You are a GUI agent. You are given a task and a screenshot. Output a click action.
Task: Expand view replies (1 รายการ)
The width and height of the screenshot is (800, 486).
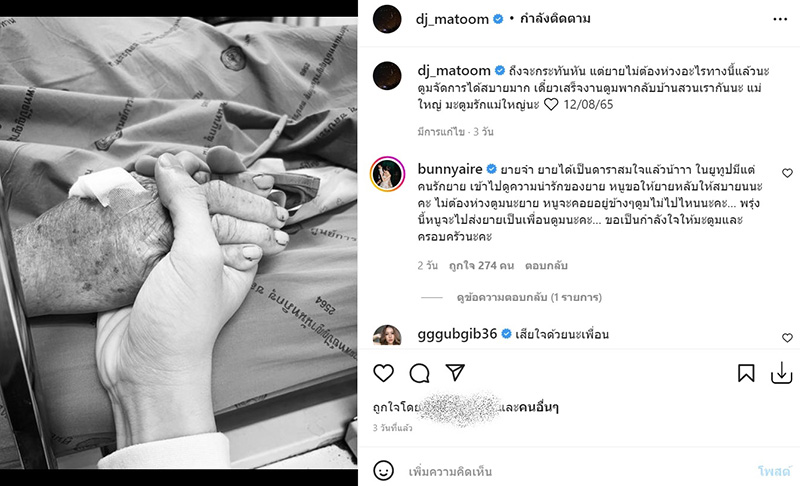[529, 297]
